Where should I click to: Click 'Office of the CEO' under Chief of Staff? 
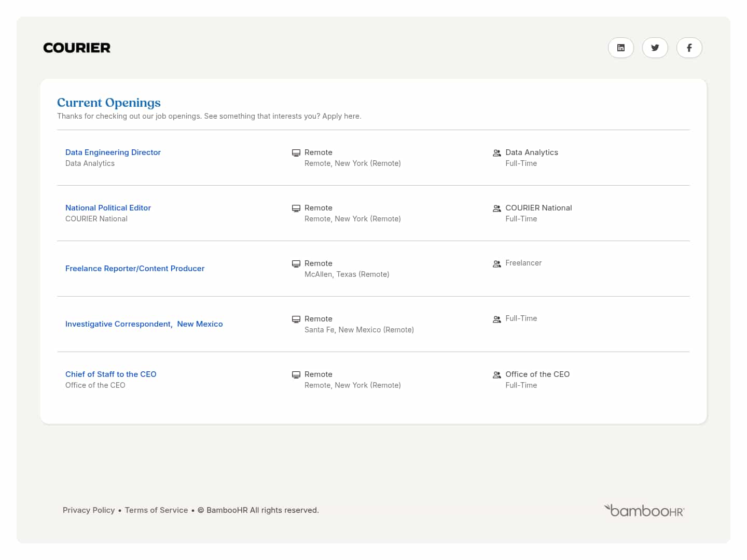coord(95,385)
